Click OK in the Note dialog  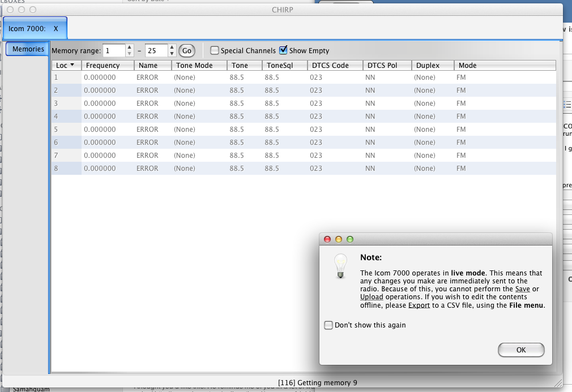(521, 350)
